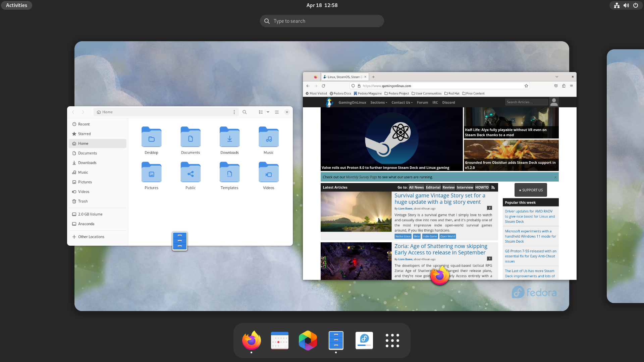644x362 pixels.
Task: Toggle the list view in Files
Action: click(261, 112)
